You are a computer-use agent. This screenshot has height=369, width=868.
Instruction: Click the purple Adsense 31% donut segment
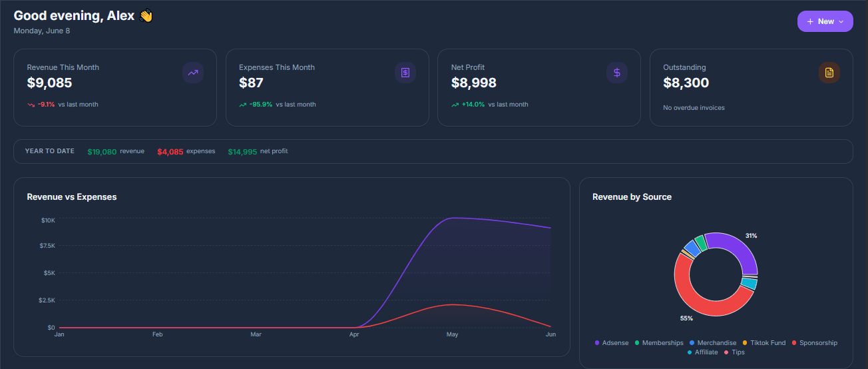(x=740, y=246)
